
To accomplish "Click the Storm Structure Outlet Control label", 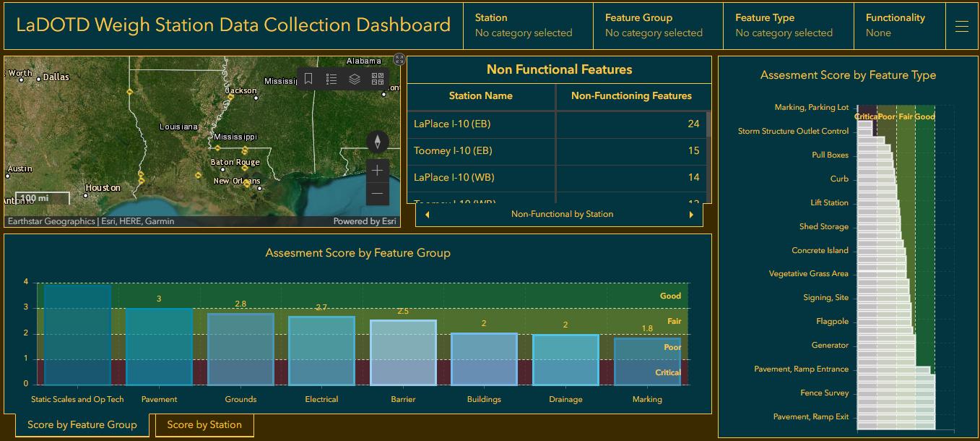I will (793, 131).
